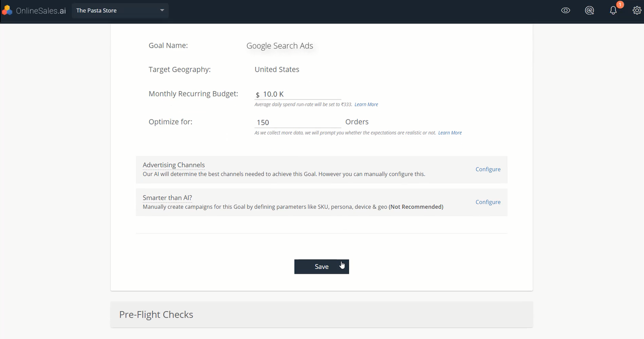Click the OnlineSales.ai logo

[x=34, y=11]
